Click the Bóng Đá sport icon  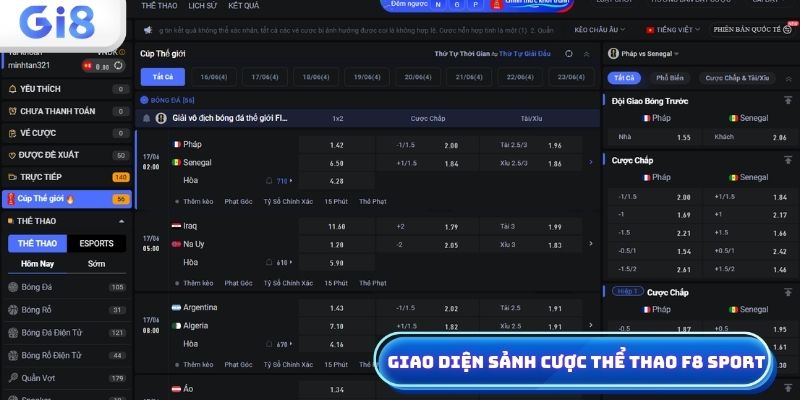pyautogui.click(x=13, y=287)
